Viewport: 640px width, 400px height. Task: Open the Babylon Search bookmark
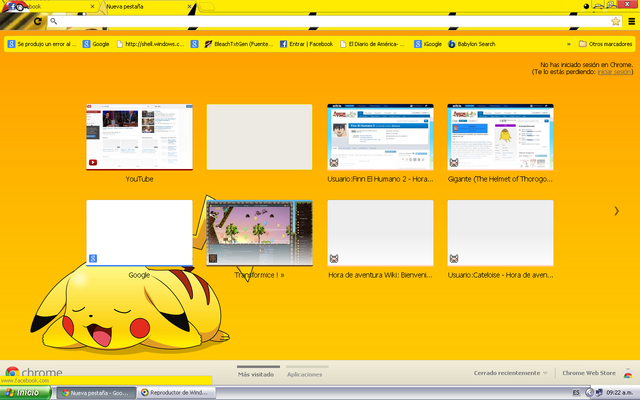tap(472, 44)
